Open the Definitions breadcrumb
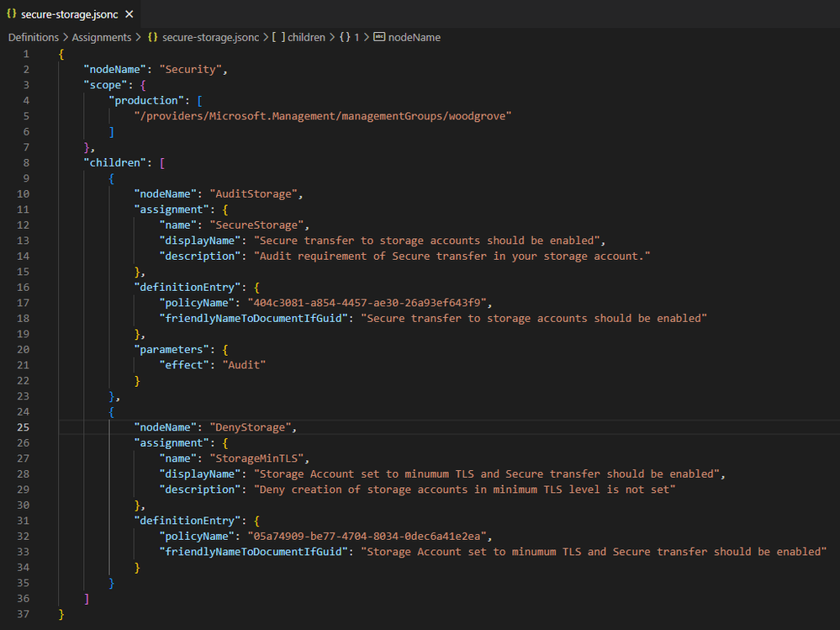Viewport: 840px width, 630px height. click(34, 38)
